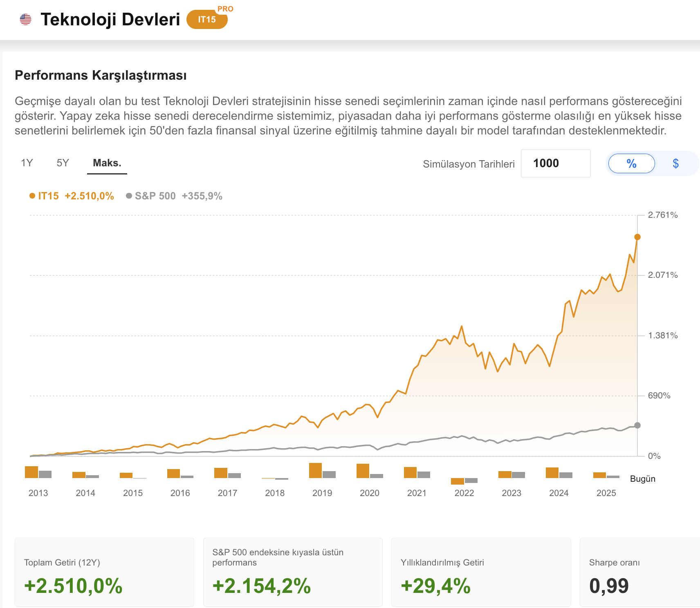700x608 pixels.
Task: Click the orange IT15 legend dot
Action: (32, 196)
